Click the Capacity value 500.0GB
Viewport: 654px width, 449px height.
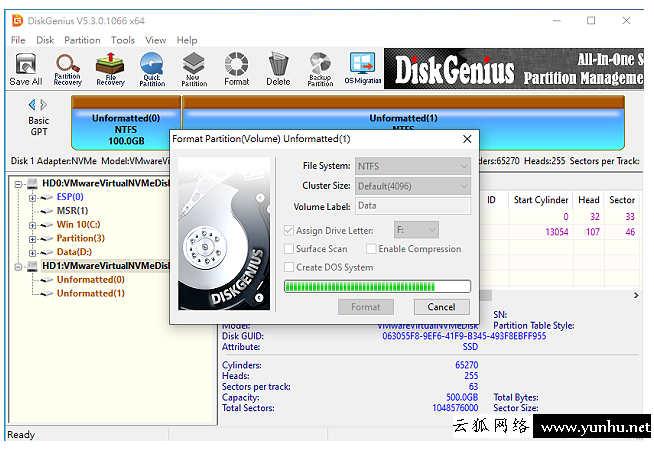[x=462, y=397]
